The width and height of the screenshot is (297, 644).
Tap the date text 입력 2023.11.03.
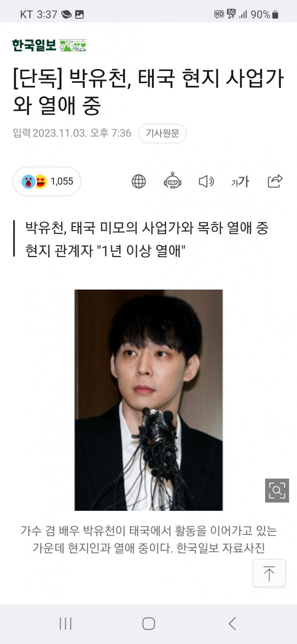(x=50, y=133)
